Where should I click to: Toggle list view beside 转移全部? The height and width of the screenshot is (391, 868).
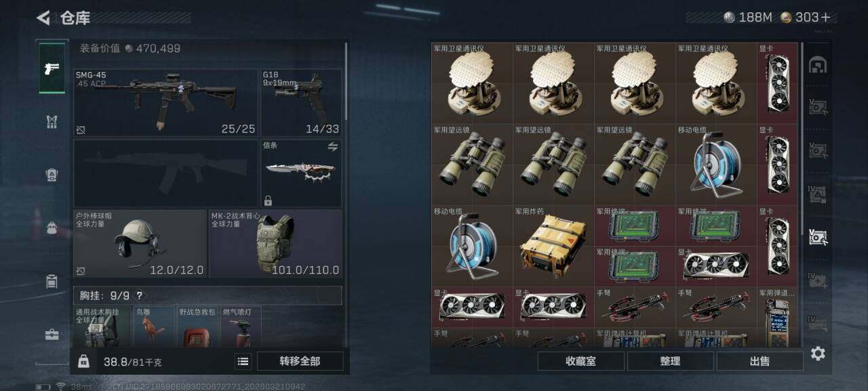coord(243,362)
